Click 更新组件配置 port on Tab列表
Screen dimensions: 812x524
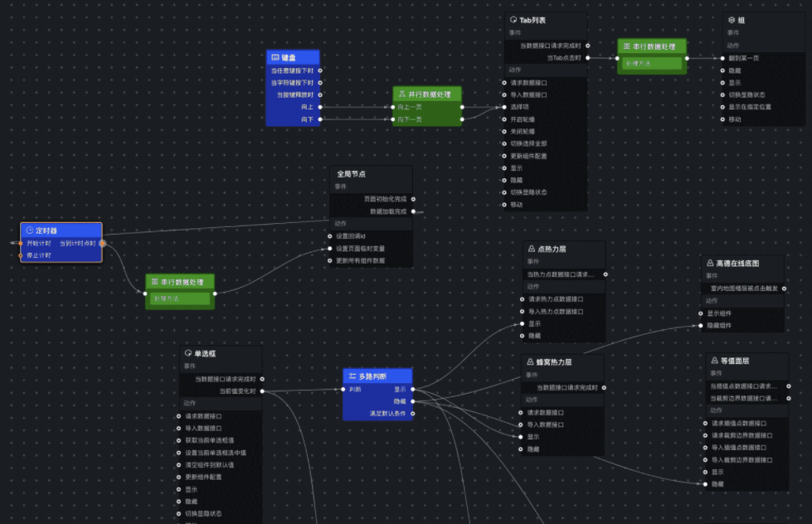coord(504,156)
